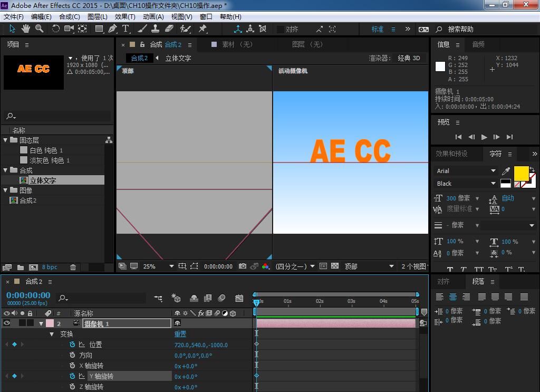The width and height of the screenshot is (540, 392).
Task: Click the 8 bpc color depth button
Action: click(50, 267)
